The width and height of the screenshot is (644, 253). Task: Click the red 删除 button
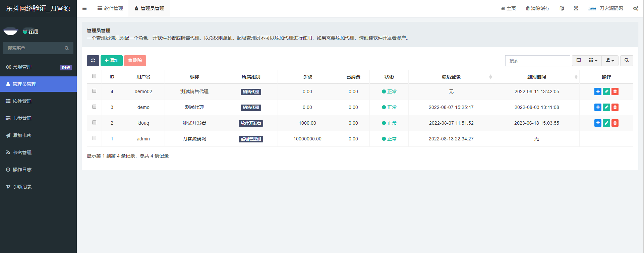tap(135, 61)
